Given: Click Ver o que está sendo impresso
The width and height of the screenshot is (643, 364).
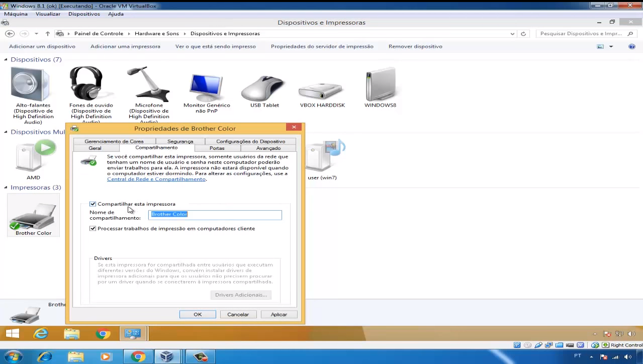Looking at the screenshot, I should (215, 46).
